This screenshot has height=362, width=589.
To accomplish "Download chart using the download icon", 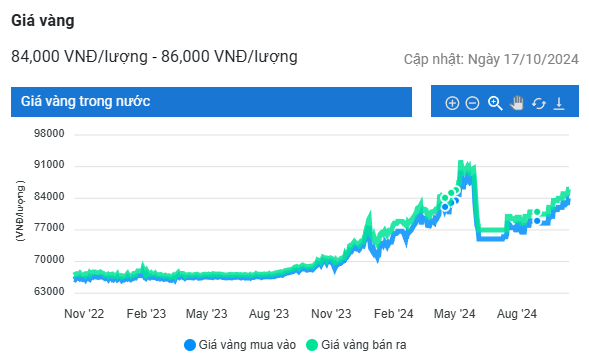I will (x=559, y=103).
